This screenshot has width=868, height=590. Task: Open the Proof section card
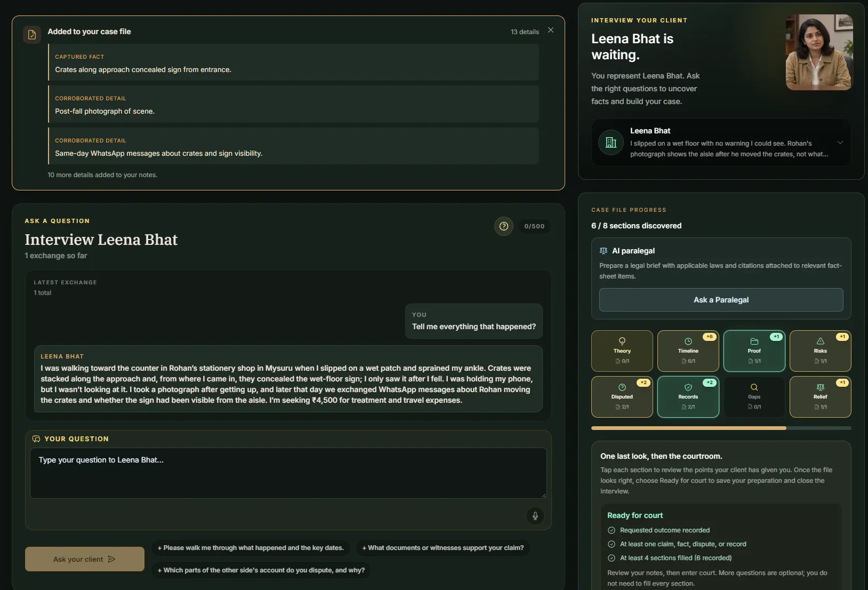click(754, 351)
